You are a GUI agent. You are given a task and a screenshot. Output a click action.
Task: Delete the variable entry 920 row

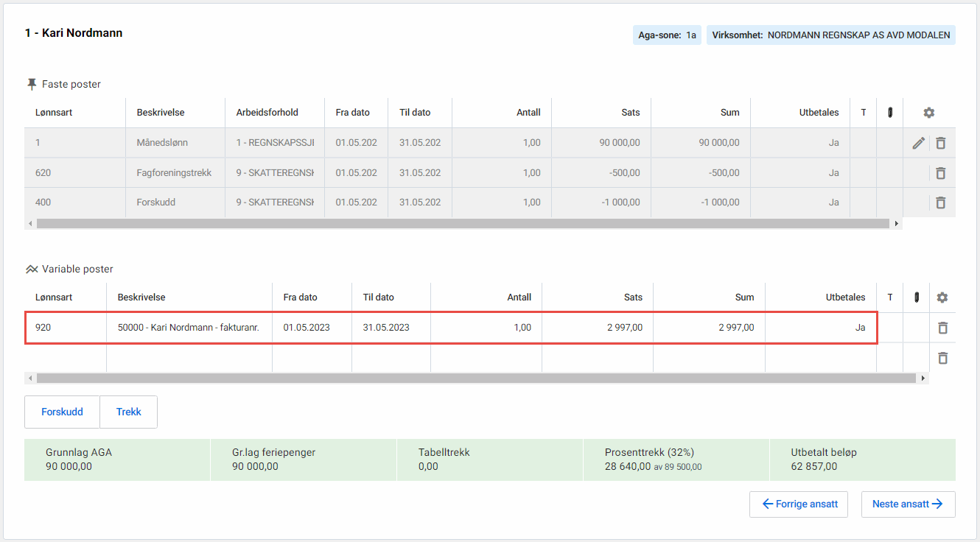tap(942, 328)
